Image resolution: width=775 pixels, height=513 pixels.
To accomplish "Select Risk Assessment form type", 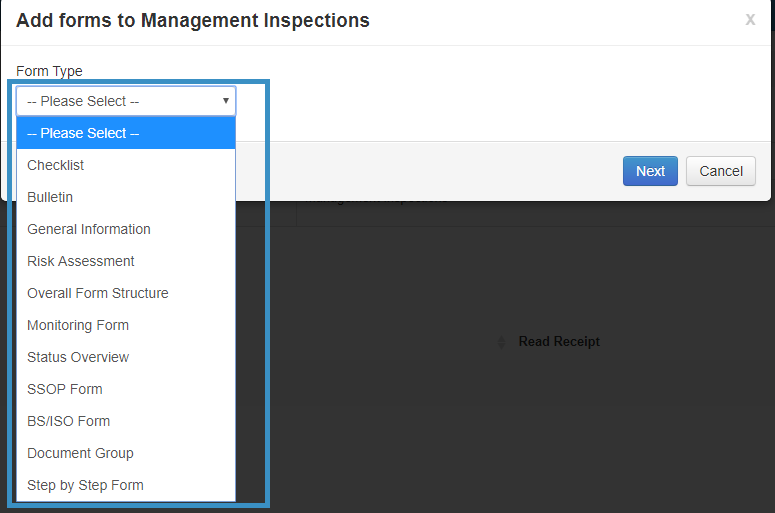I will (x=126, y=261).
